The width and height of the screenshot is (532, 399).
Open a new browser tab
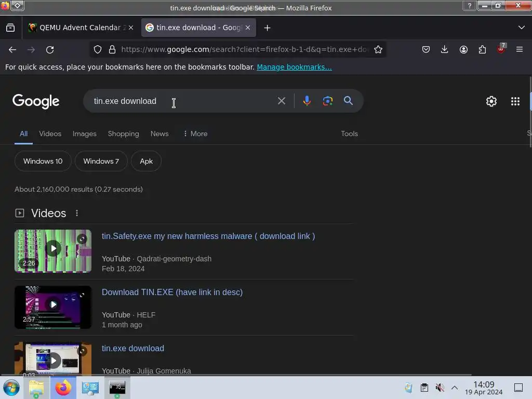(268, 28)
